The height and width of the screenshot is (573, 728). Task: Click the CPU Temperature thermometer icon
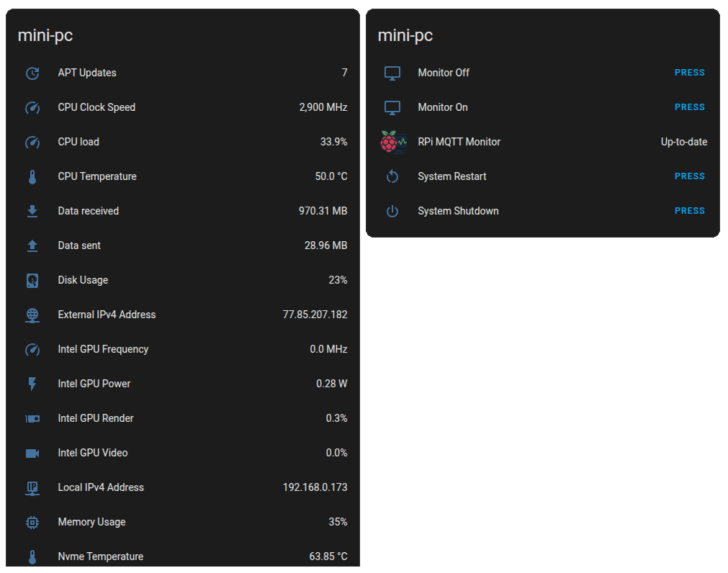coord(32,177)
